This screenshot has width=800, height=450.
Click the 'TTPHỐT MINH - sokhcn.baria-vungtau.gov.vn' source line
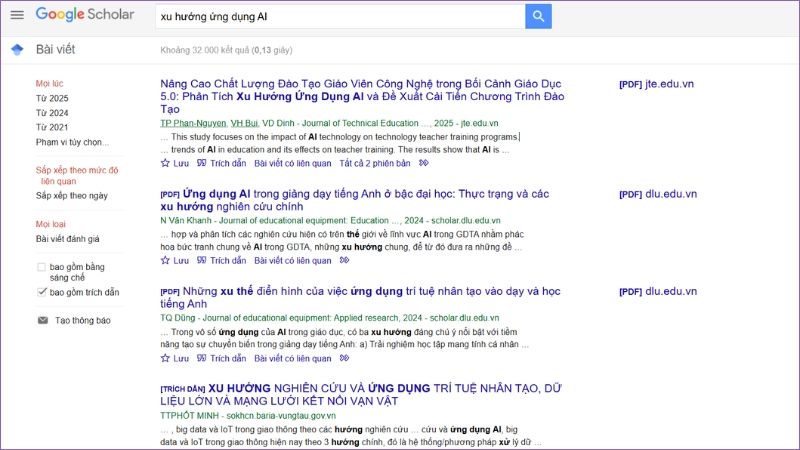pos(248,415)
